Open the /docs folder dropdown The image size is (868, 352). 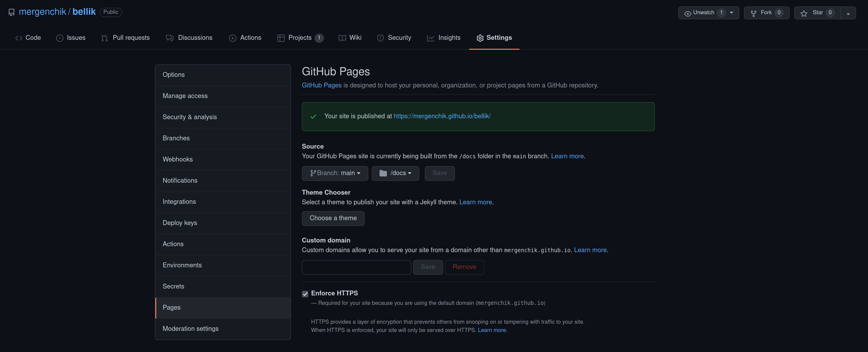395,173
